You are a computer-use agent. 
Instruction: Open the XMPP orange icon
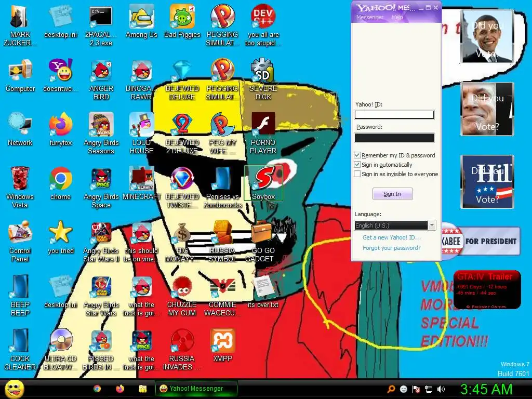(222, 345)
